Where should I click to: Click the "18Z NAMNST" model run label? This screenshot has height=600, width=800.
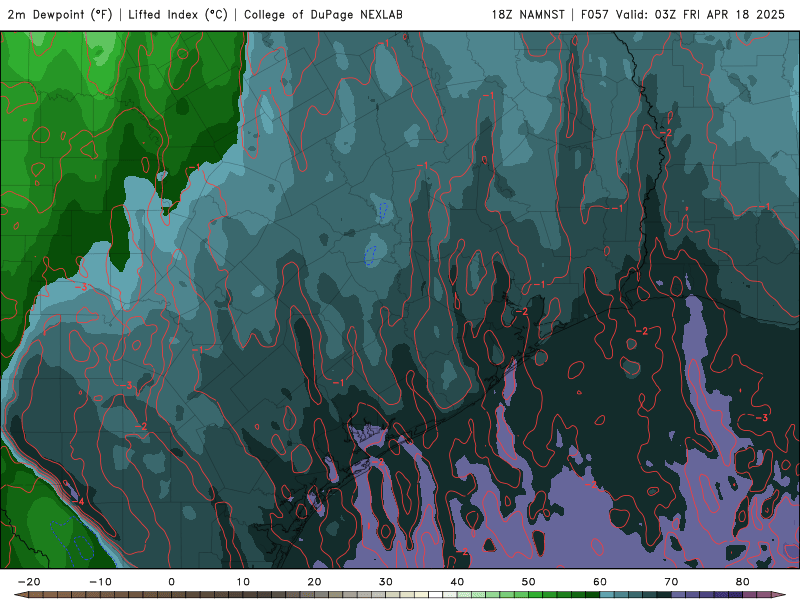coord(528,14)
